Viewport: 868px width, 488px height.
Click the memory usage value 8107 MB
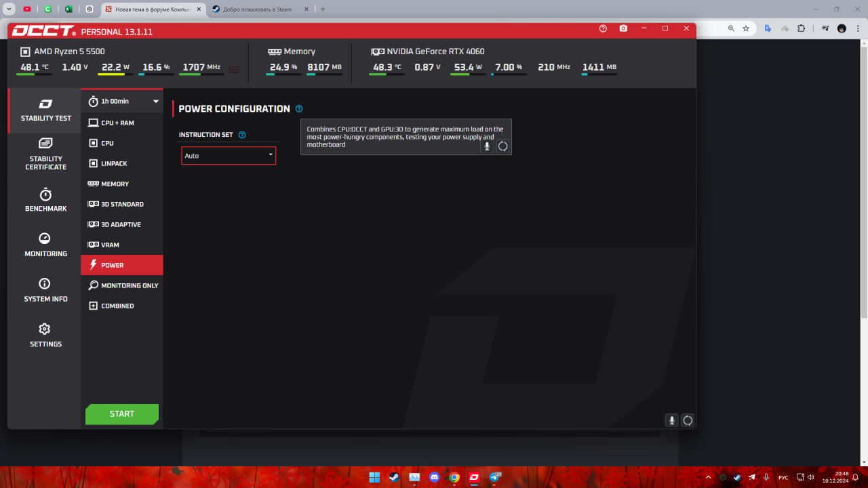point(324,67)
